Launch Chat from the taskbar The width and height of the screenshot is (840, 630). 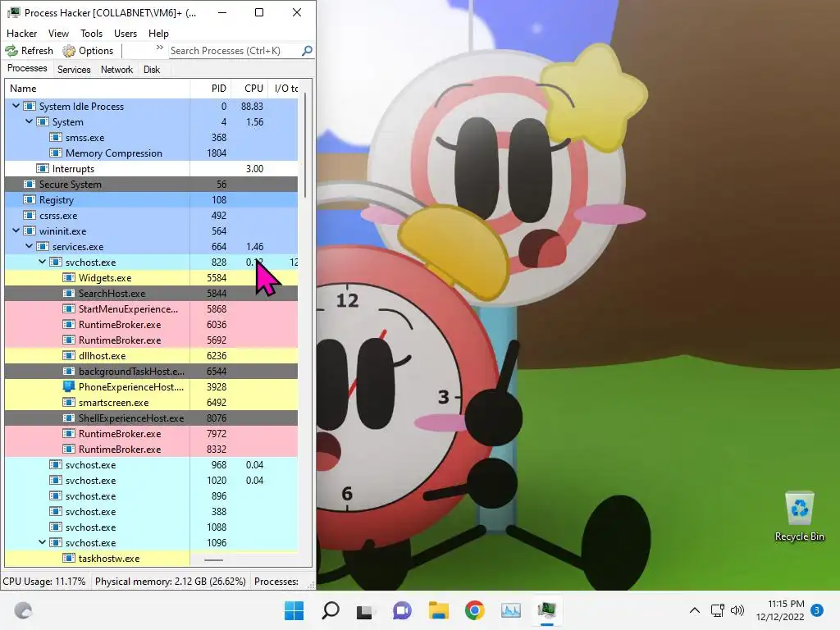[402, 610]
